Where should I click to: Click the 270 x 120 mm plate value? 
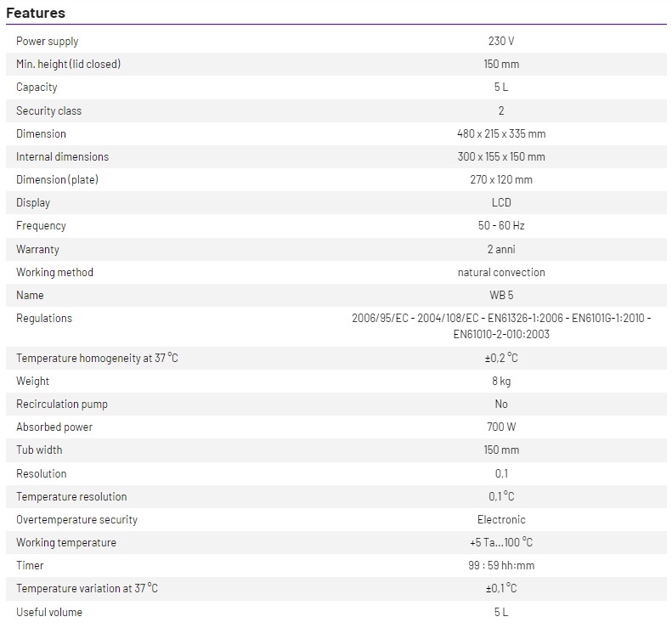tap(501, 180)
